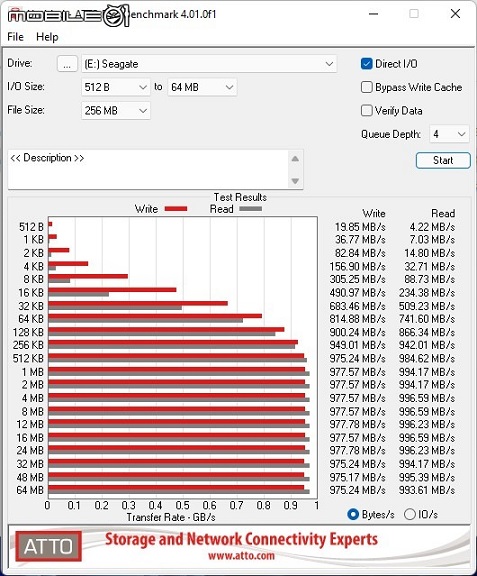Maximize the benchmark window
This screenshot has width=477, height=576.
coord(414,14)
